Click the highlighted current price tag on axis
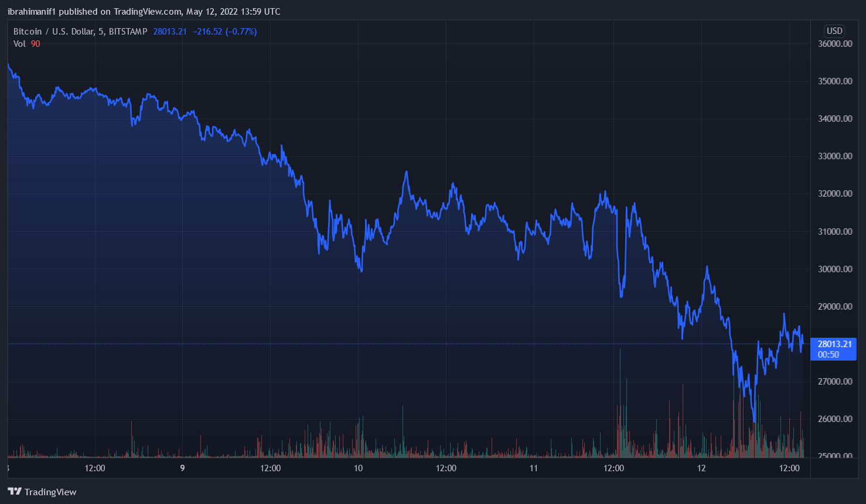 coord(834,344)
